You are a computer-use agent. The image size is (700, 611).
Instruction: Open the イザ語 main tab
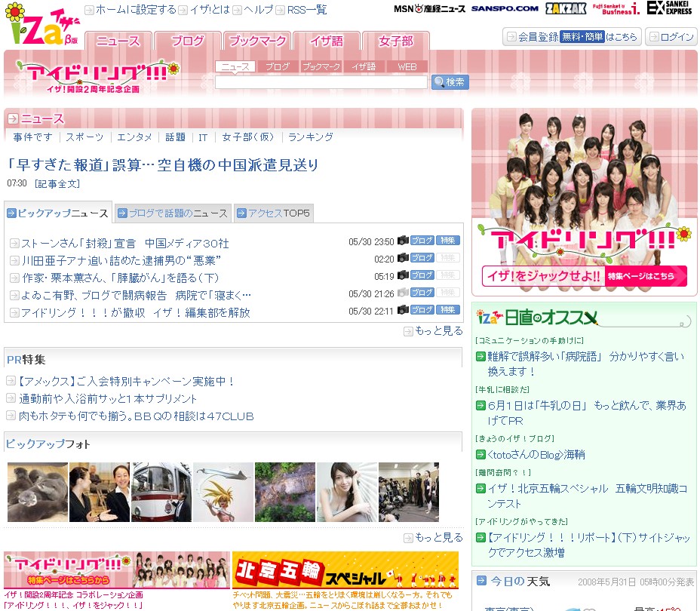point(327,41)
